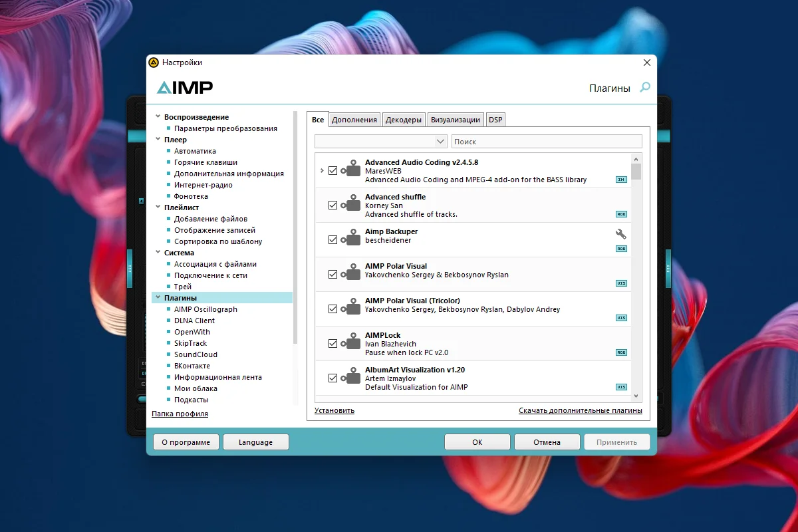The height and width of the screenshot is (532, 798).
Task: Uncheck the Advanced shuffle plugin
Action: 333,205
